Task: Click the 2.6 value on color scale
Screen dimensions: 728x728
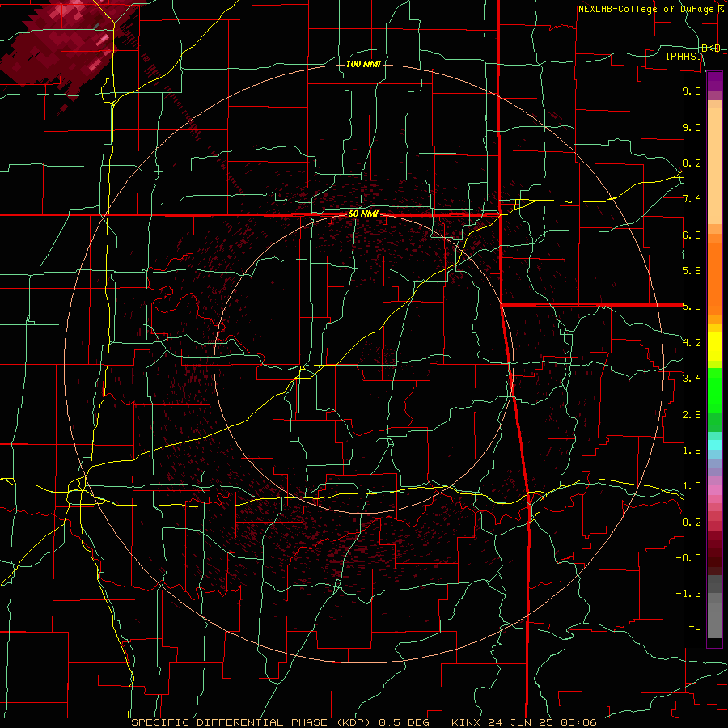Action: coord(692,415)
